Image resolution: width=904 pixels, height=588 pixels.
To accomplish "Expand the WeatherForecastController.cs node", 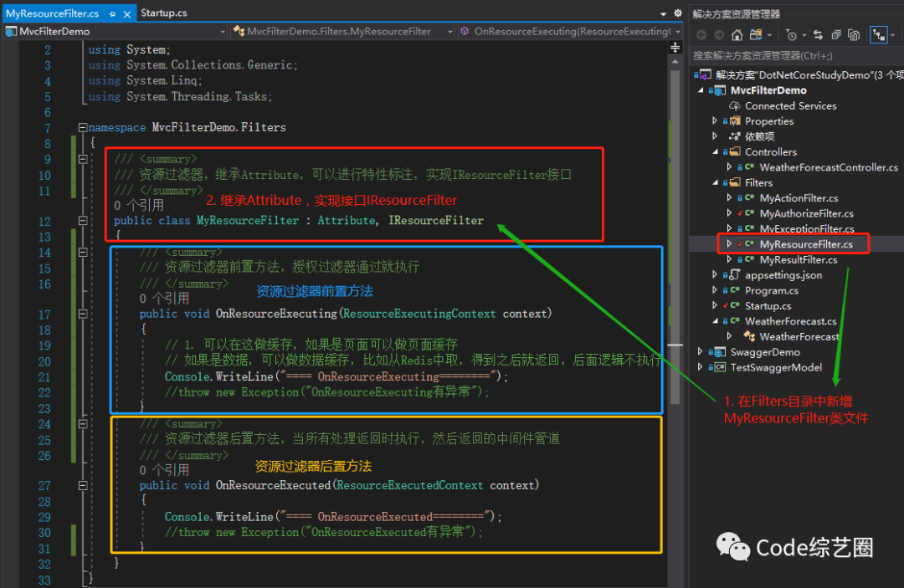I will tap(729, 167).
